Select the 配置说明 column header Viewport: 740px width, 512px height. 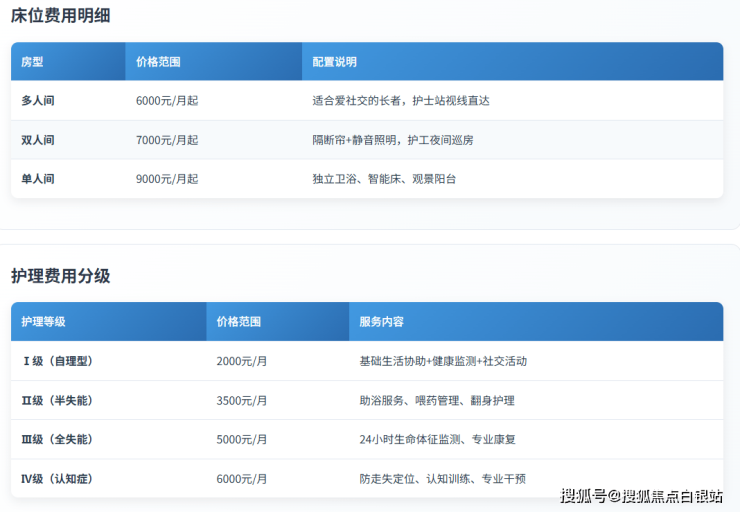[x=334, y=62]
